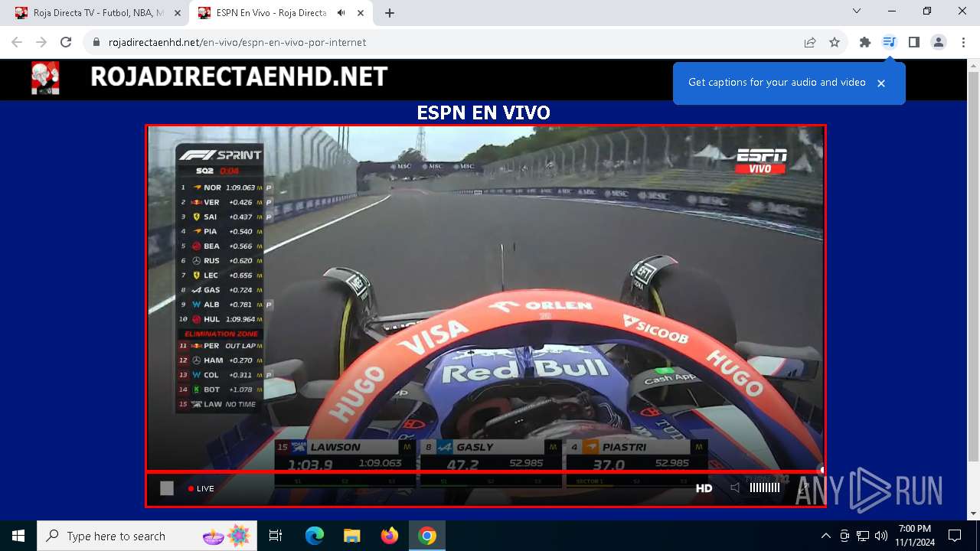Click the Roja Directa site logo
Viewport: 980px width, 551px height.
tap(45, 78)
